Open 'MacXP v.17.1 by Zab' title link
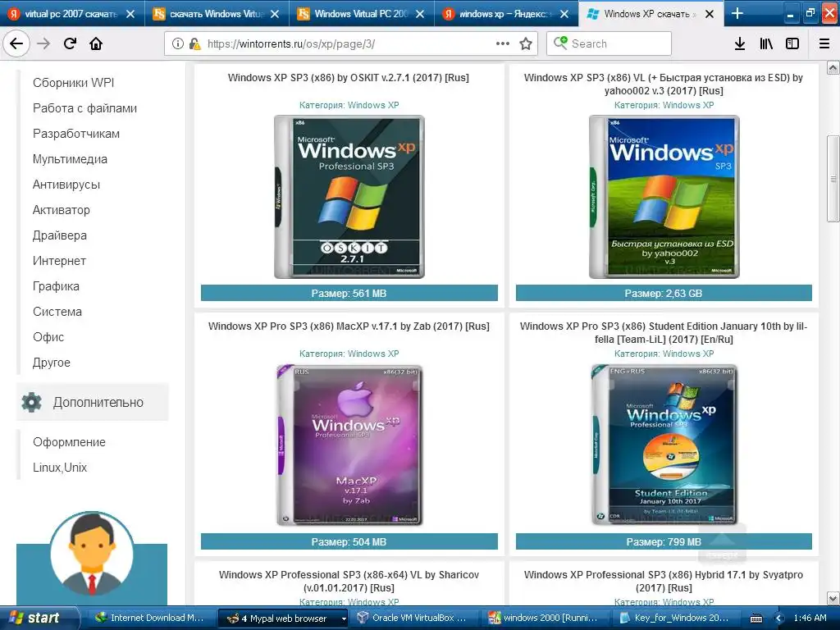This screenshot has width=840, height=630. 349,326
